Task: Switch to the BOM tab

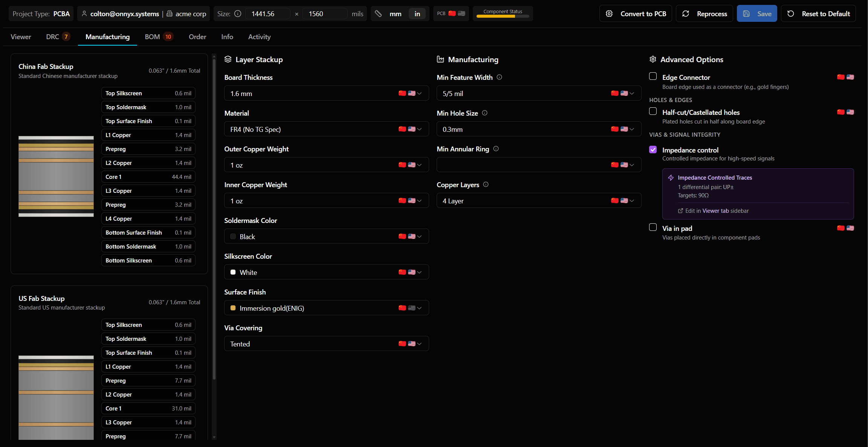Action: (x=152, y=37)
